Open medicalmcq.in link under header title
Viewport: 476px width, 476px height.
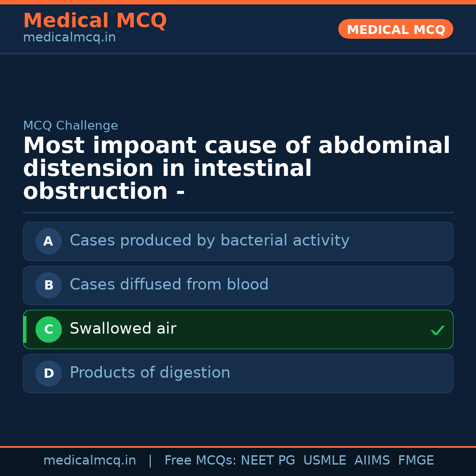[x=69, y=38]
